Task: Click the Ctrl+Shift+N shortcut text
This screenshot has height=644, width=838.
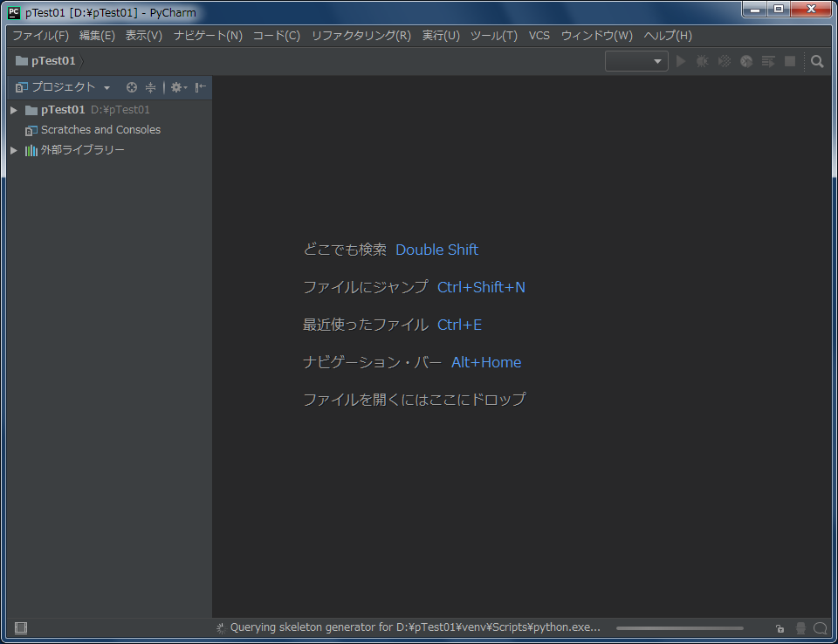Action: tap(481, 287)
